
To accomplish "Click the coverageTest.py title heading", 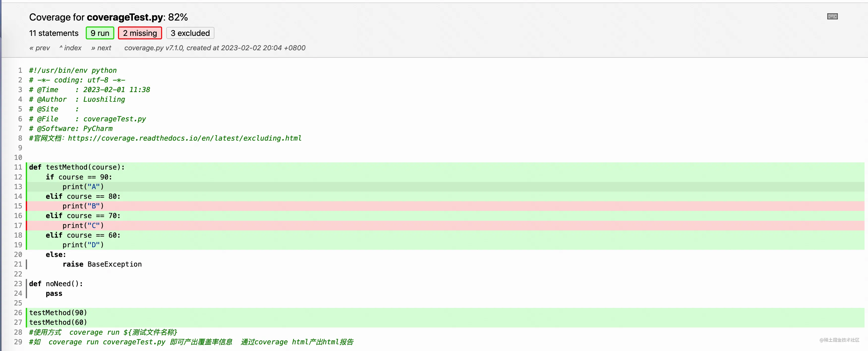I will point(125,17).
